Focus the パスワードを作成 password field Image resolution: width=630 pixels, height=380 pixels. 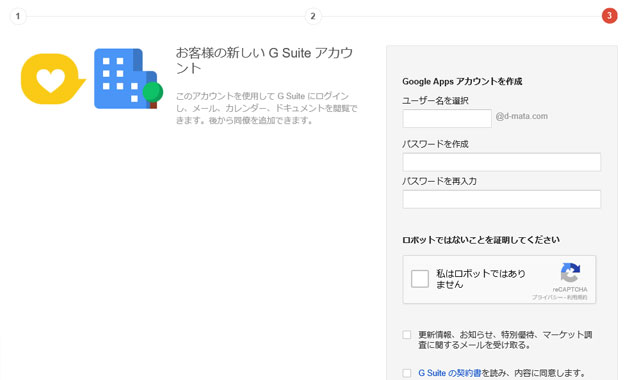[x=501, y=162]
